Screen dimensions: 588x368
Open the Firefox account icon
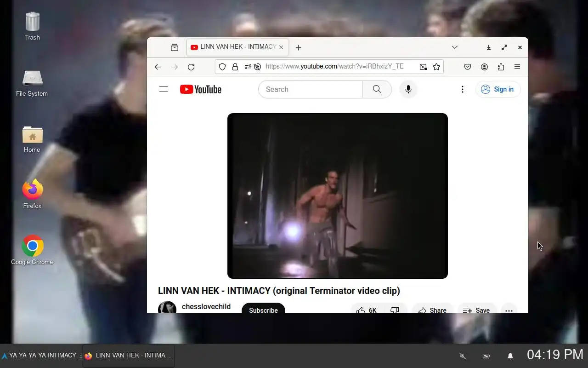click(484, 67)
